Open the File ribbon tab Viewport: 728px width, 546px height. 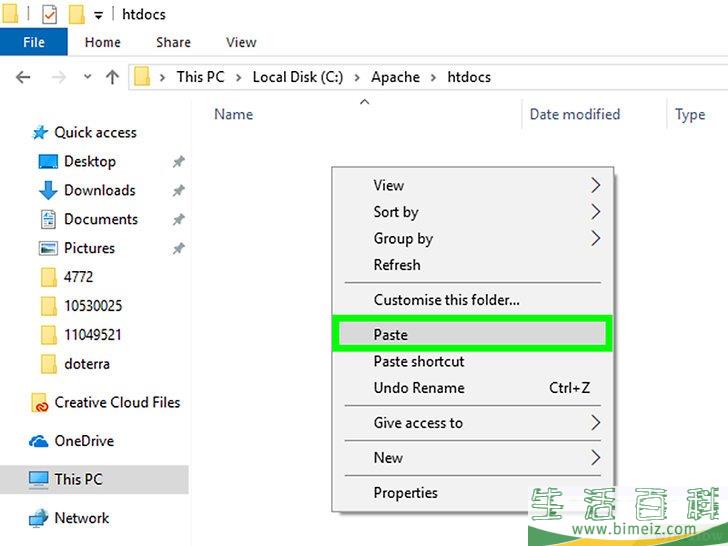pos(34,42)
